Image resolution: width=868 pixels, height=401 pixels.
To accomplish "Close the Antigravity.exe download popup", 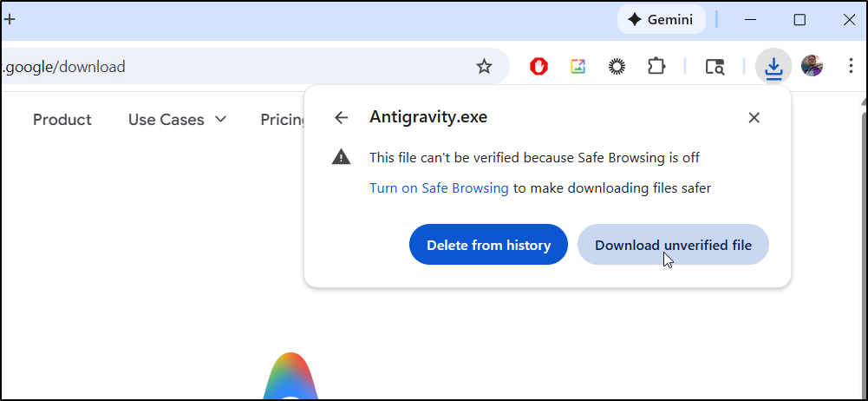I will pyautogui.click(x=754, y=118).
